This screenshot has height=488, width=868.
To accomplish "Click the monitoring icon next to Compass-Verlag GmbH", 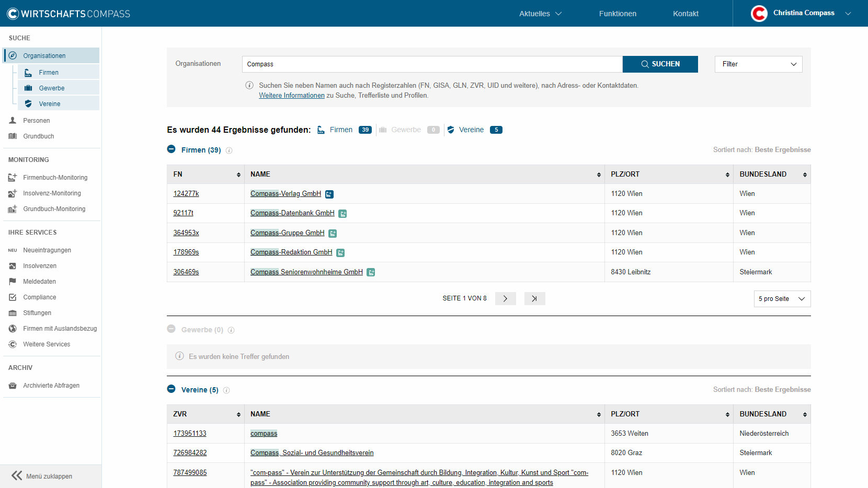I will coord(329,194).
